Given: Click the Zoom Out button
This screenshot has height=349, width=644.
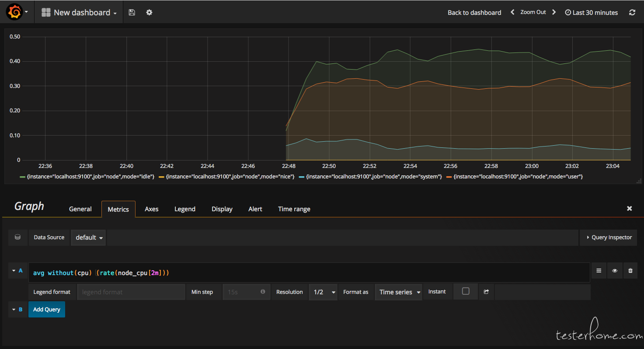Looking at the screenshot, I should (x=533, y=12).
